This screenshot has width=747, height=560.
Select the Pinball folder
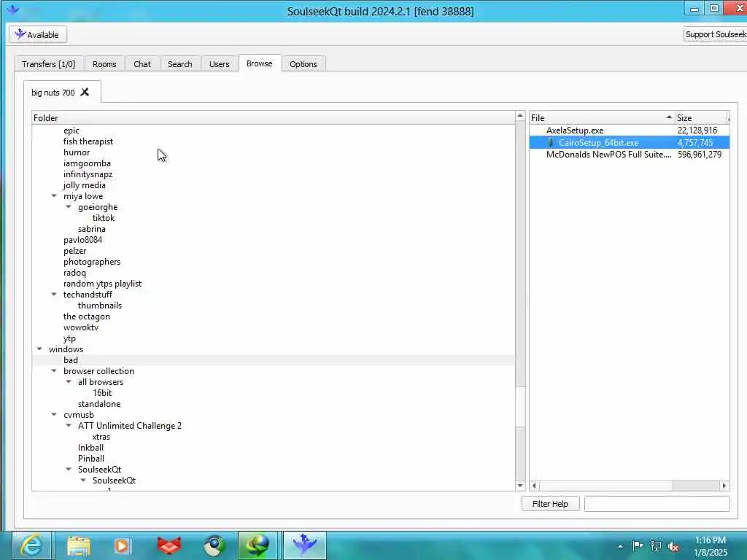91,459
